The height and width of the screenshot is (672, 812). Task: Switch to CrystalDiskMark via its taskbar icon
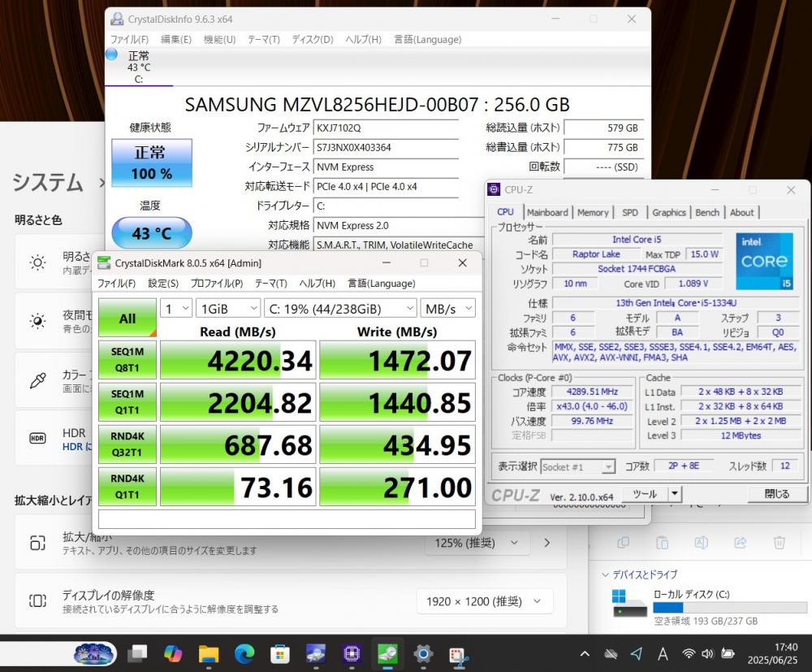tap(387, 654)
